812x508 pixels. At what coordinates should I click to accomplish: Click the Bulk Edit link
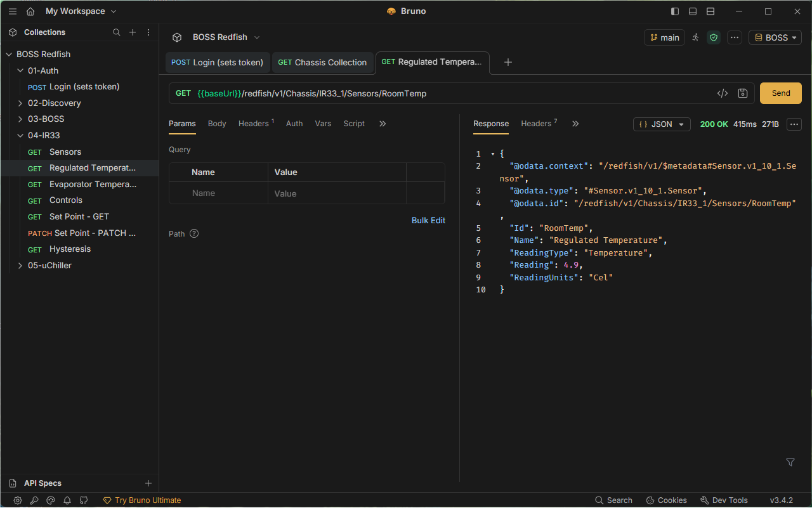tap(429, 221)
